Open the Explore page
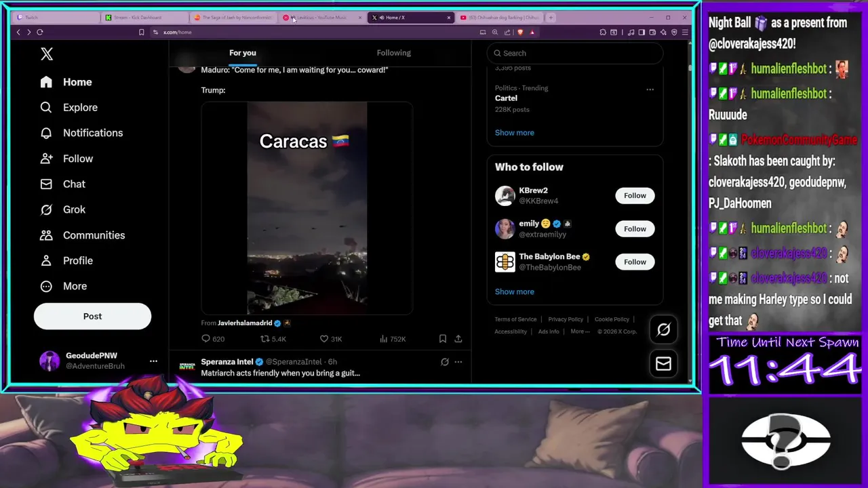Screen dimensions: 868x488 (68, 107)
